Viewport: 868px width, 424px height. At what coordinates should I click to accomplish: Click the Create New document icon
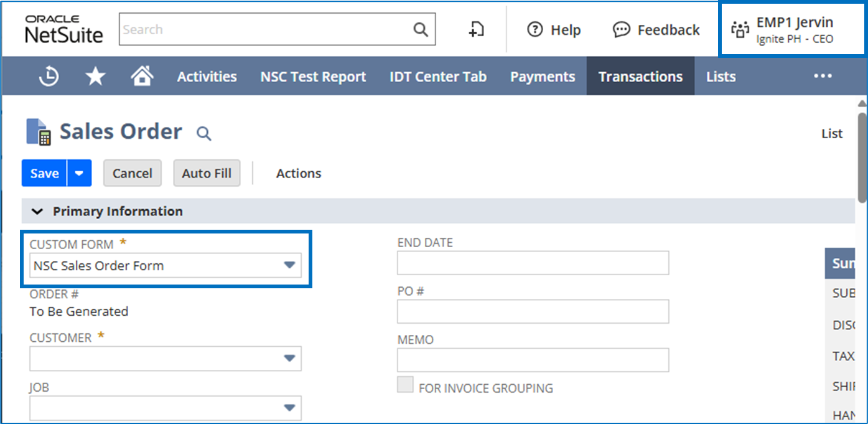click(x=476, y=29)
